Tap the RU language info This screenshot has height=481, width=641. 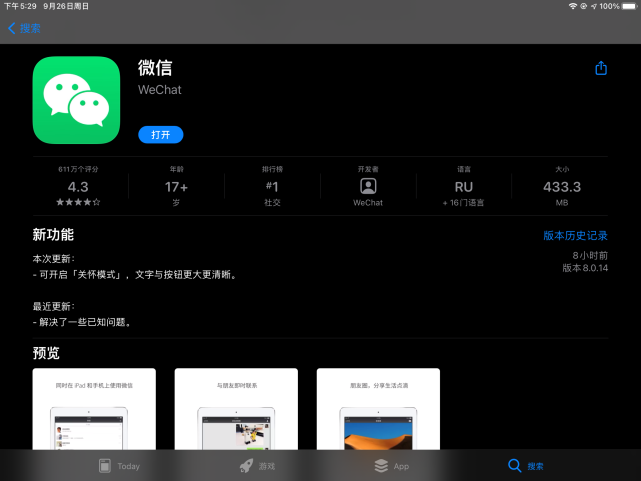464,187
